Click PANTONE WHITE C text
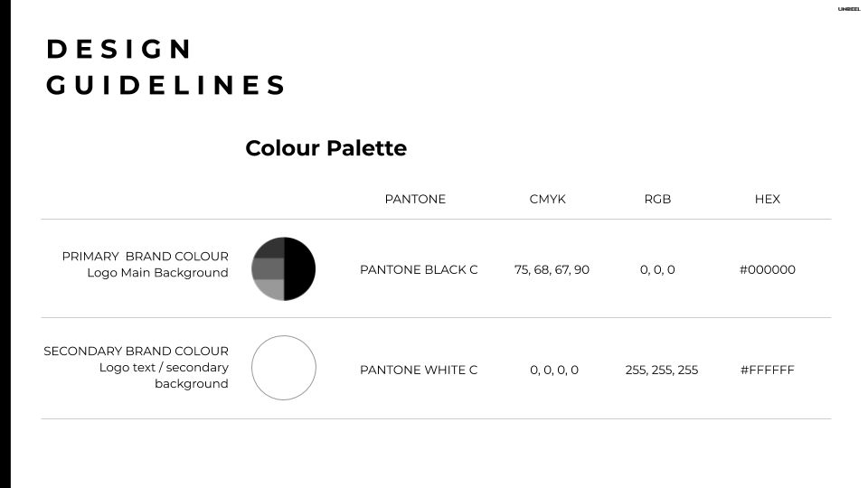868x488 pixels. tap(419, 371)
